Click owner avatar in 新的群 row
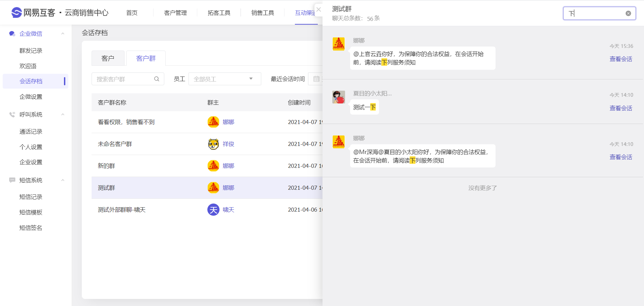644x306 pixels. coord(213,166)
